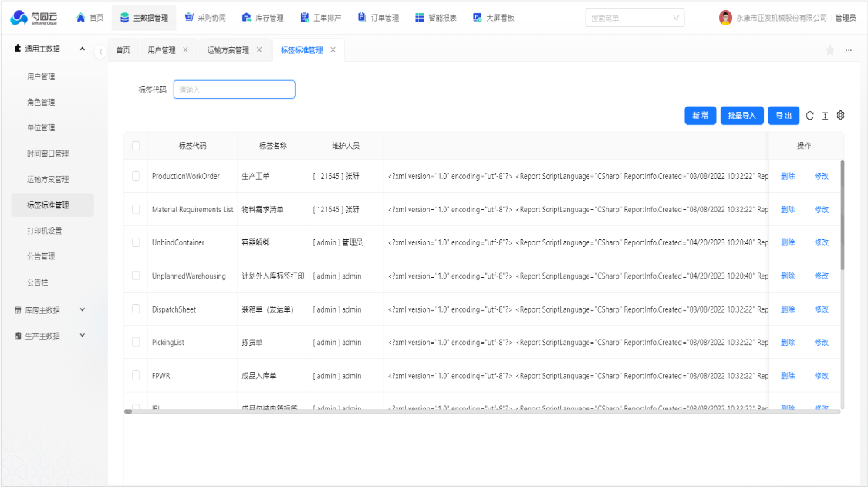Open the 大屏看板 menu

point(494,18)
